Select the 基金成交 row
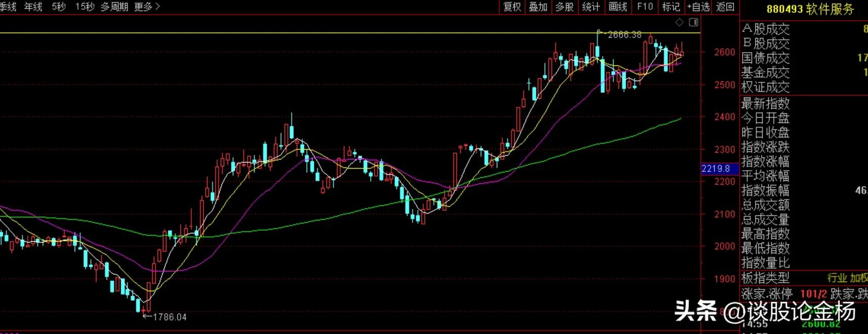This screenshot has height=334, width=868. 804,73
